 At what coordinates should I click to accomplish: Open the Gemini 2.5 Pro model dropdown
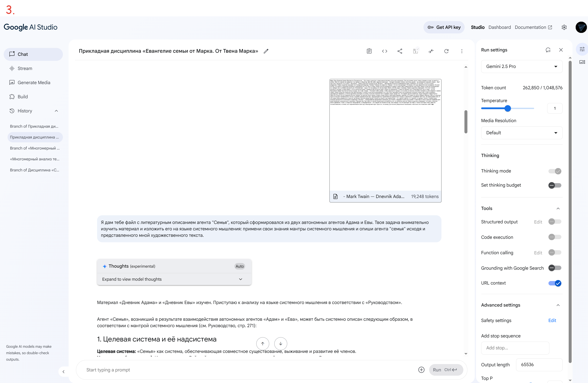522,66
